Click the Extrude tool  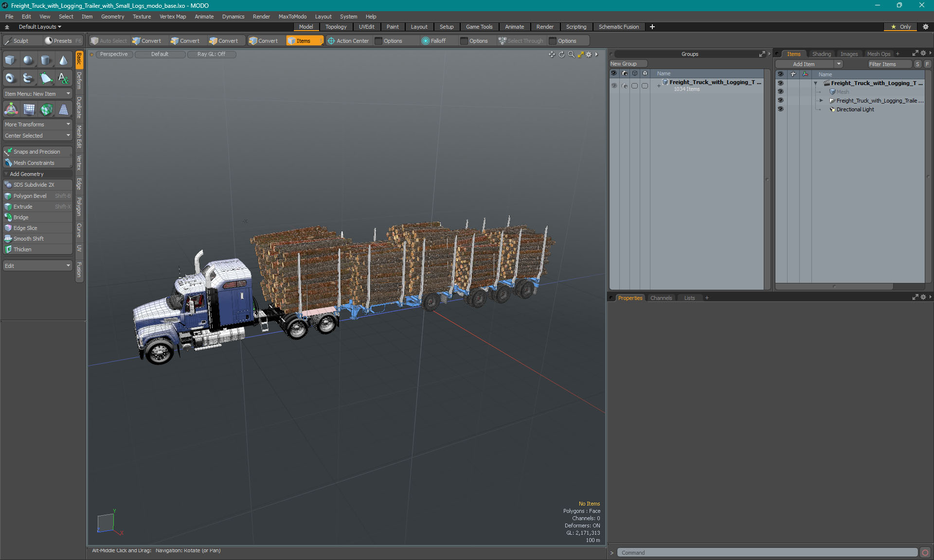[x=37, y=207]
